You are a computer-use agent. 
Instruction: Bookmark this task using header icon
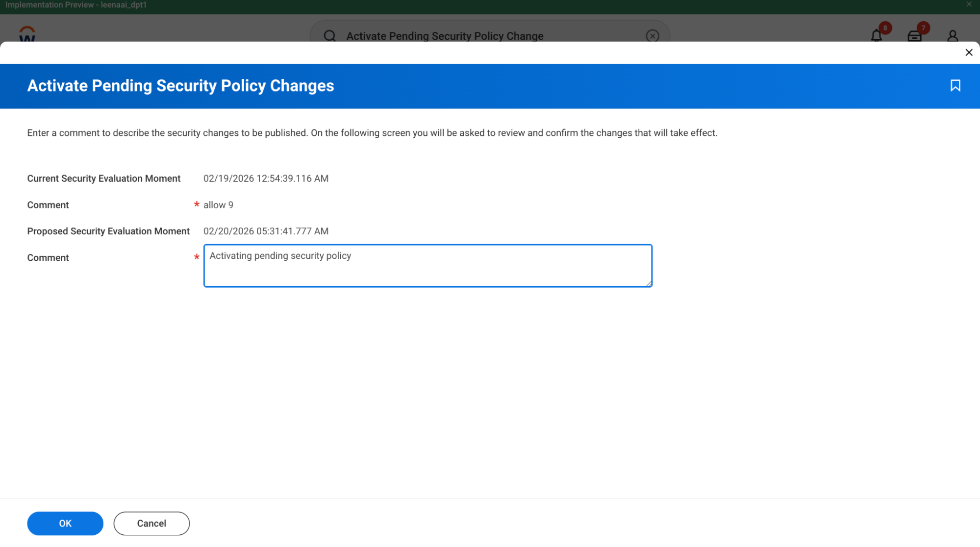[x=955, y=86]
